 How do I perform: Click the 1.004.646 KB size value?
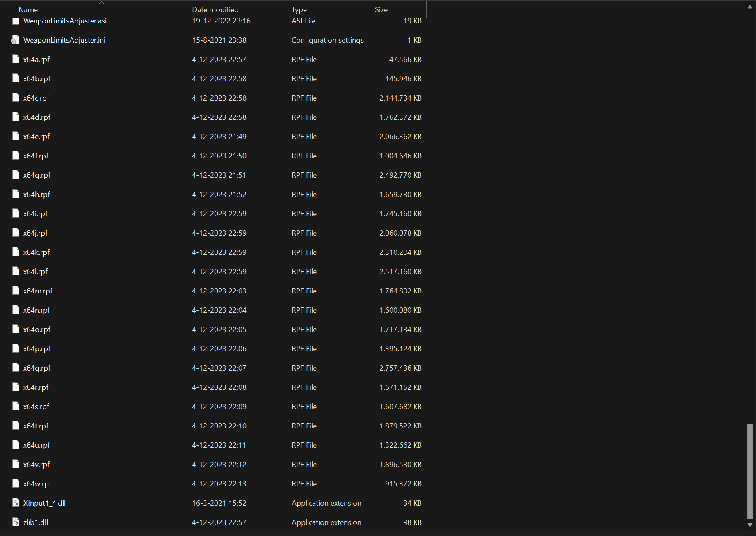[400, 156]
